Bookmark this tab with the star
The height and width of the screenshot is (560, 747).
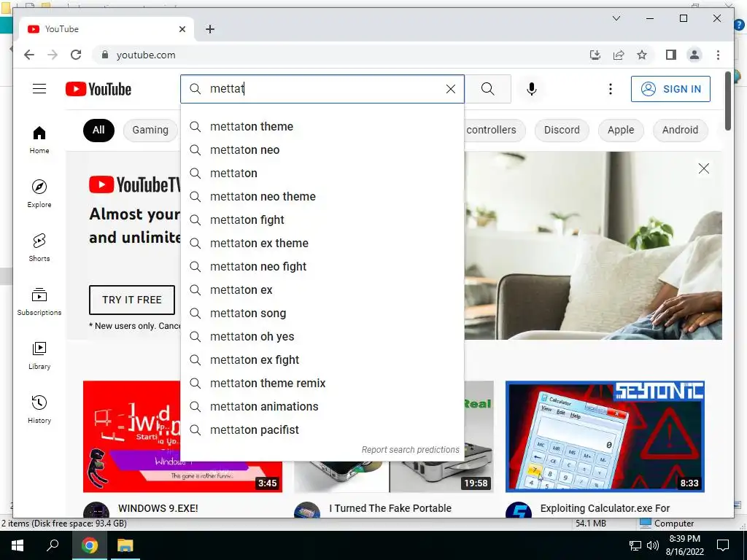click(x=642, y=55)
